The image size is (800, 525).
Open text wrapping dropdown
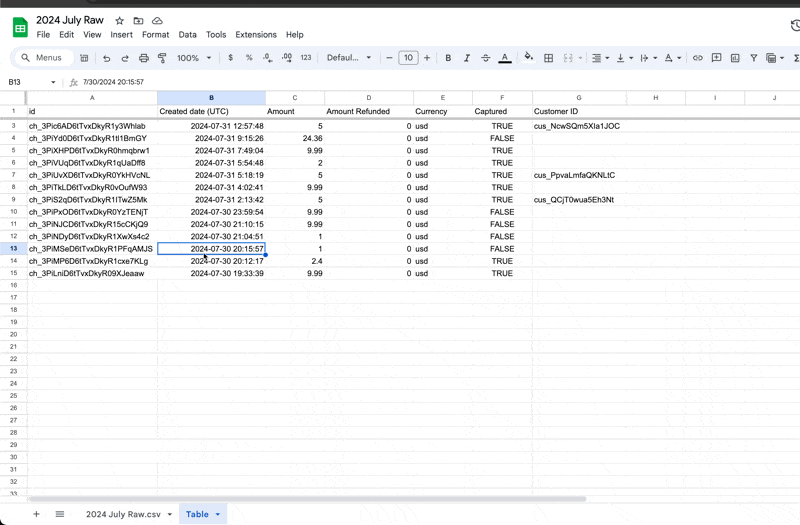[x=648, y=58]
